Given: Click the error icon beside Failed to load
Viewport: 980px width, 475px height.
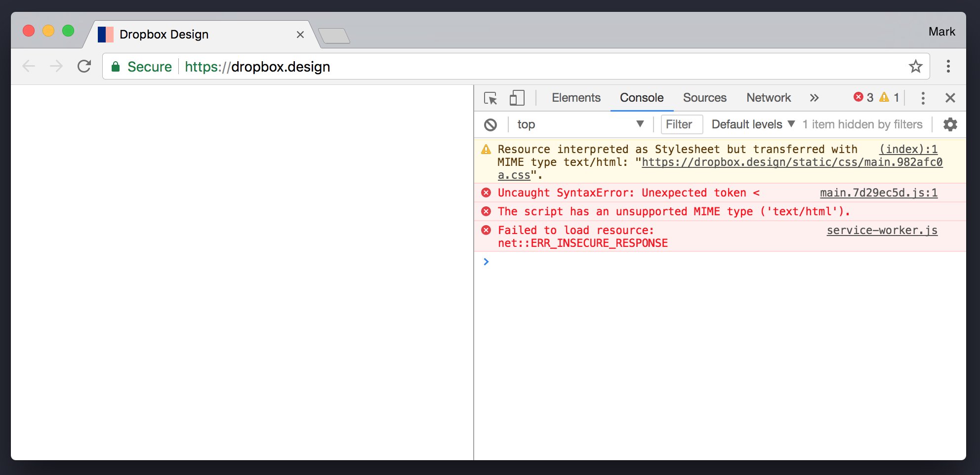Looking at the screenshot, I should 486,230.
